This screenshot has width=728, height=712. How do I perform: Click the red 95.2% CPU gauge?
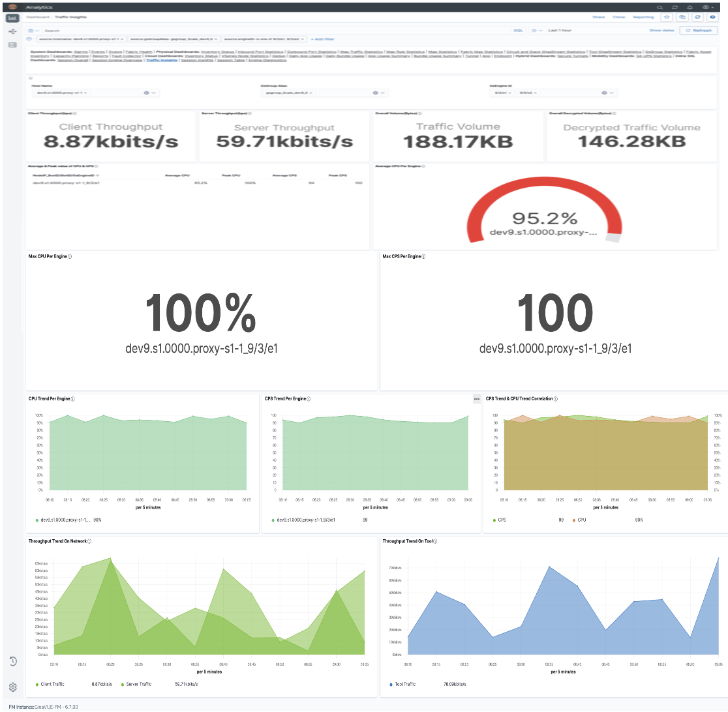pos(545,210)
